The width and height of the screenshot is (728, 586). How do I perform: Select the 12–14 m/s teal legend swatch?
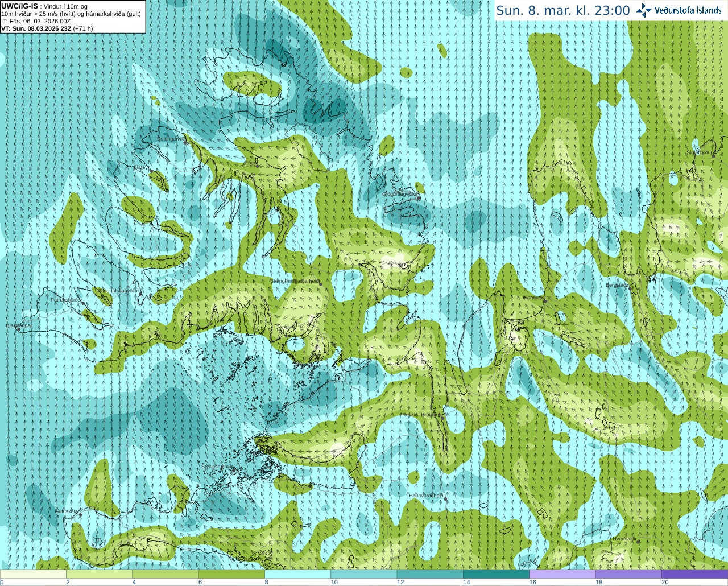click(430, 574)
